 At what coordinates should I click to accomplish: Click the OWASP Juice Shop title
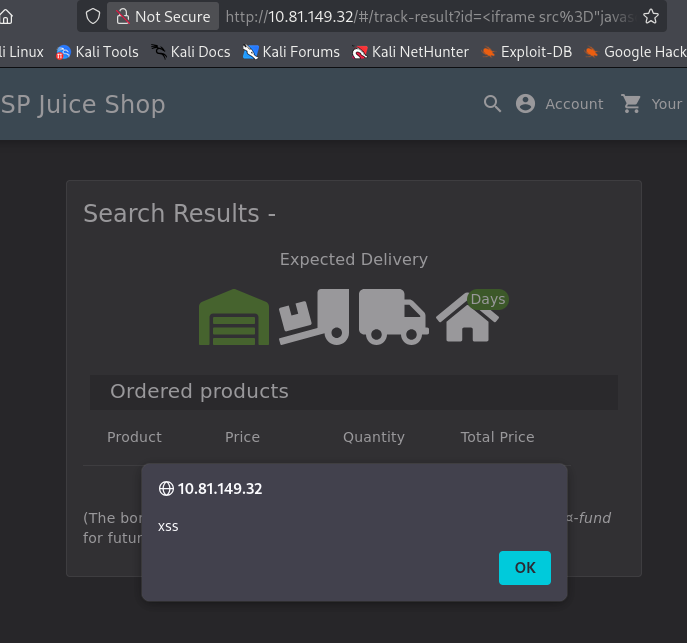tap(83, 104)
